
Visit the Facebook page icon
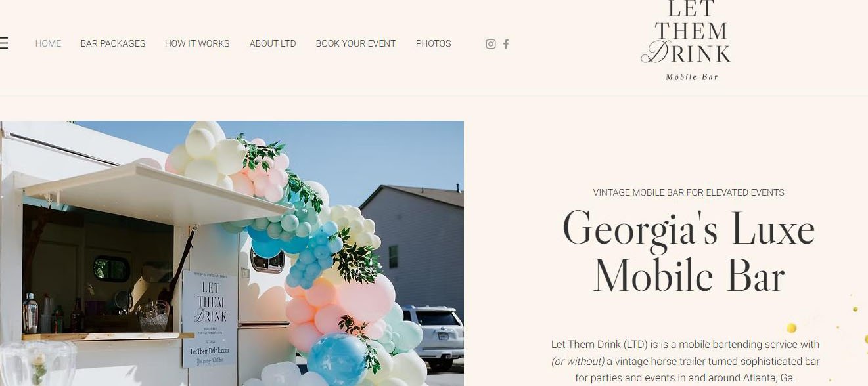[506, 44]
